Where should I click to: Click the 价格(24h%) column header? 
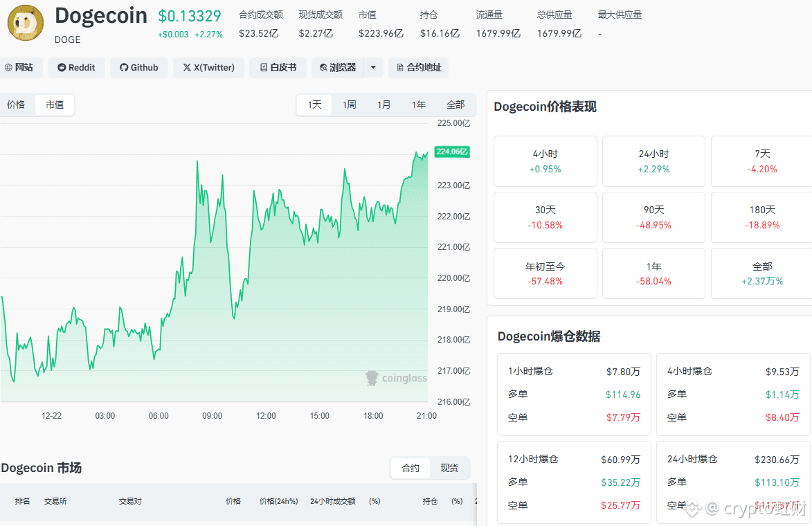coord(278,501)
